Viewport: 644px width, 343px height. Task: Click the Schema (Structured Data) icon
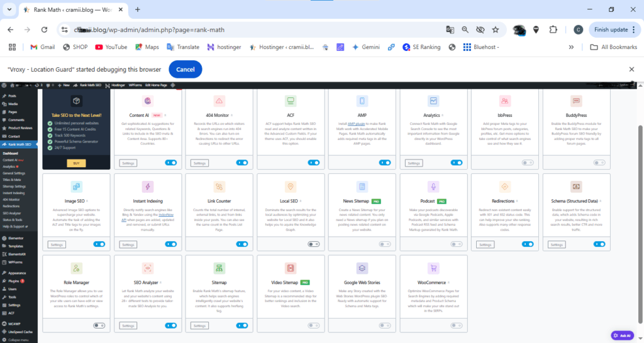[x=576, y=187]
